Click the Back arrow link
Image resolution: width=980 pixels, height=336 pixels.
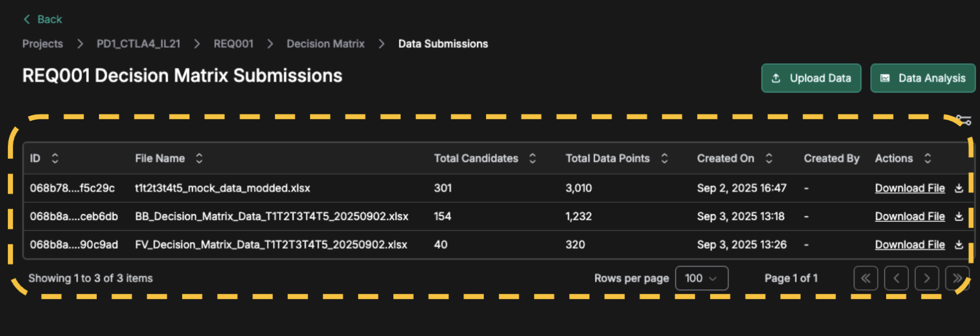point(43,19)
